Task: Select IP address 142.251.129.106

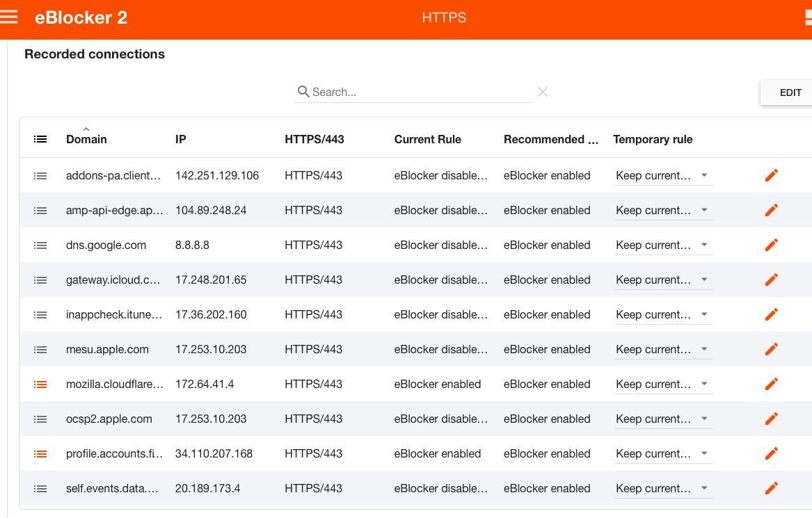Action: 217,175
